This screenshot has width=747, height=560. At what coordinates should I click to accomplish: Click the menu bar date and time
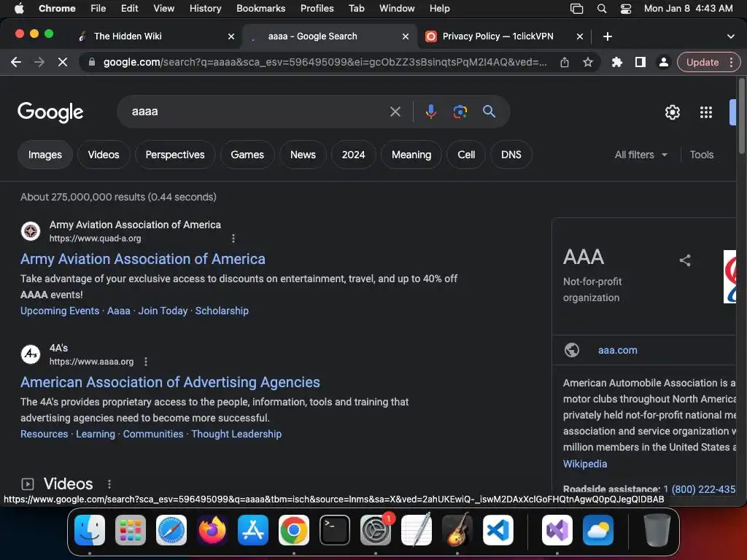[688, 9]
